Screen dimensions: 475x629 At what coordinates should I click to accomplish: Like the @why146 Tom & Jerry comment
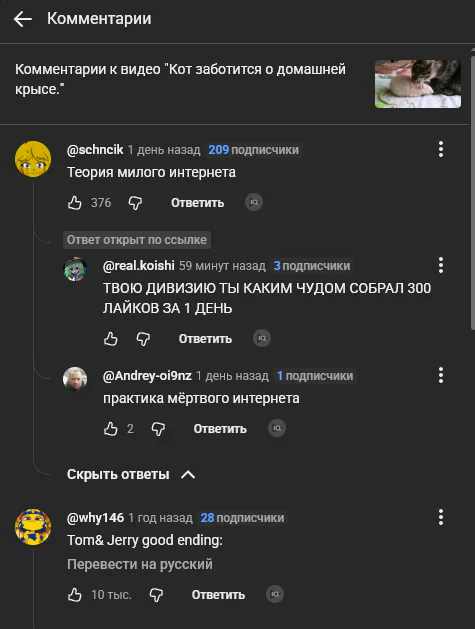(75, 595)
